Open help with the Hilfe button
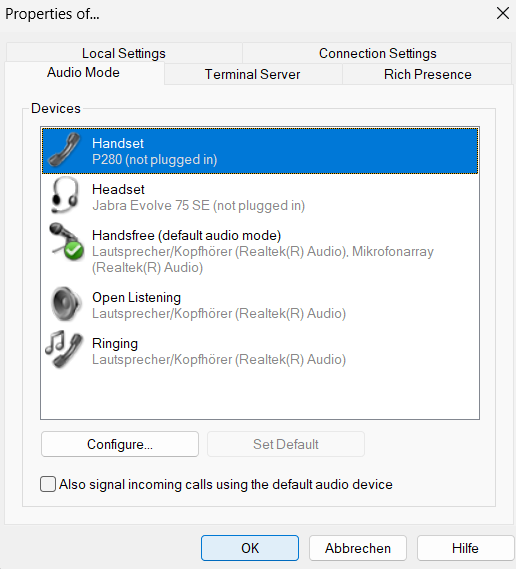Viewport: 516px width, 569px height. coord(465,548)
